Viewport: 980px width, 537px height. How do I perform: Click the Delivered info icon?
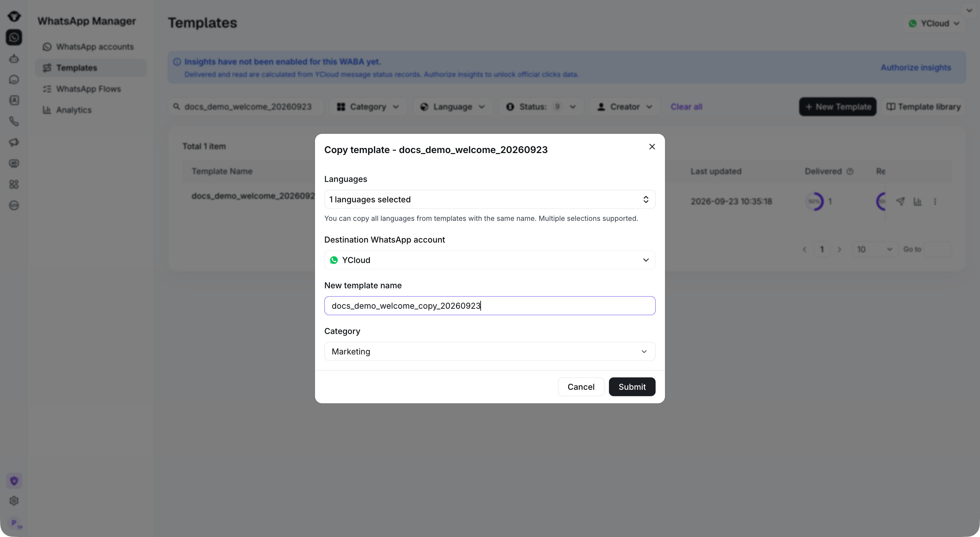[x=850, y=172]
